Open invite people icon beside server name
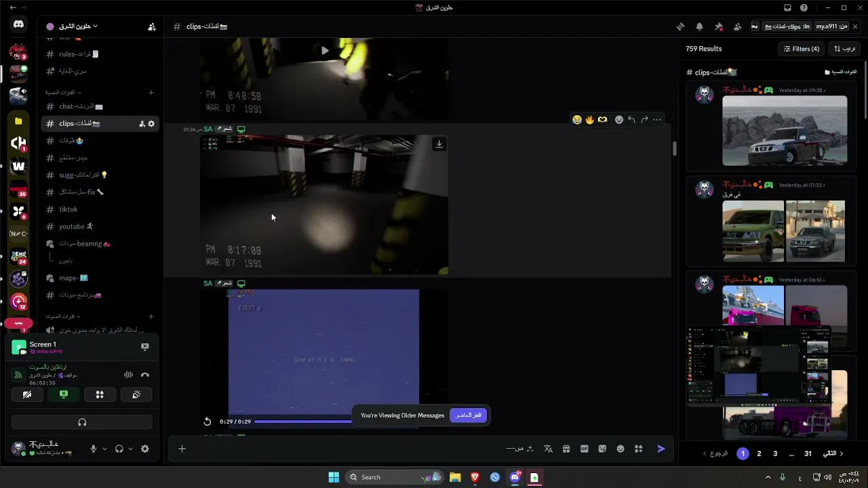 click(x=152, y=26)
